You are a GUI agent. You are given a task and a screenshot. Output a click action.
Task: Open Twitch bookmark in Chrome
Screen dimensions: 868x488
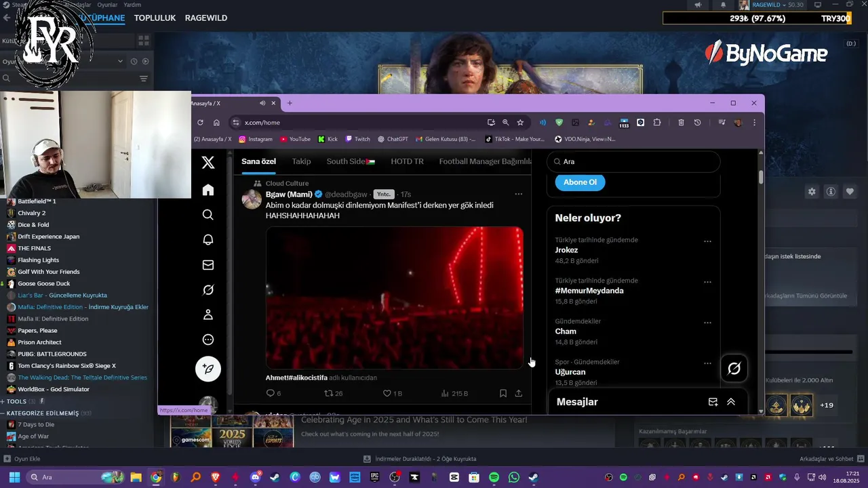pos(358,139)
